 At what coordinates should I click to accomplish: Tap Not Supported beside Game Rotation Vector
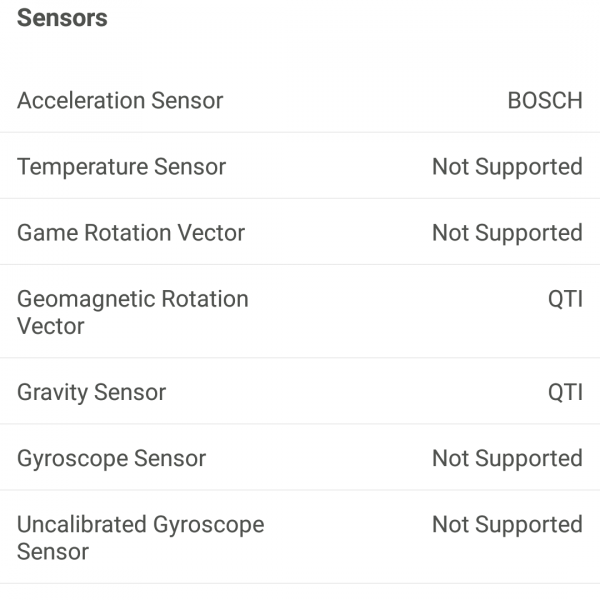tap(507, 233)
